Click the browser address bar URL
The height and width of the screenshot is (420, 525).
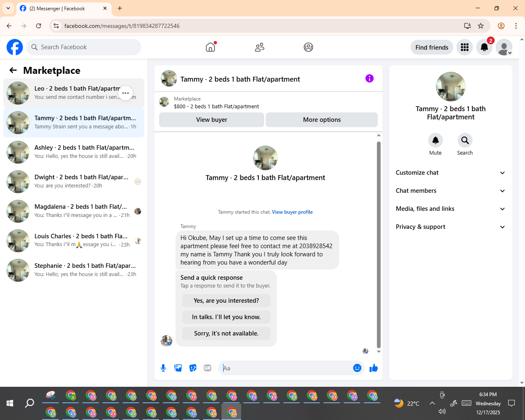[122, 26]
